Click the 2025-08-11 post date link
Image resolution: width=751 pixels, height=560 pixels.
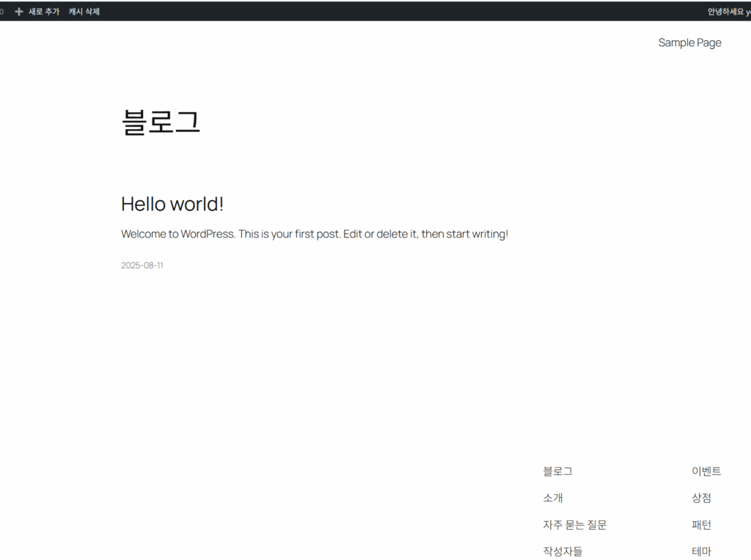(x=142, y=265)
